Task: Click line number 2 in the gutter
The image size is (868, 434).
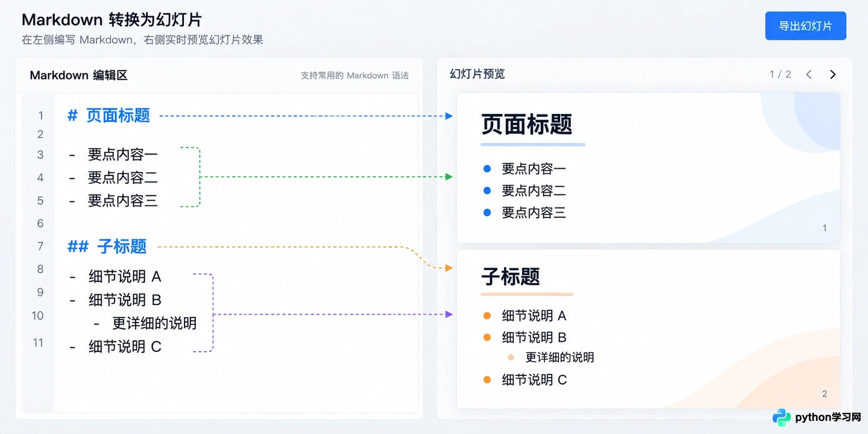Action: click(x=40, y=134)
